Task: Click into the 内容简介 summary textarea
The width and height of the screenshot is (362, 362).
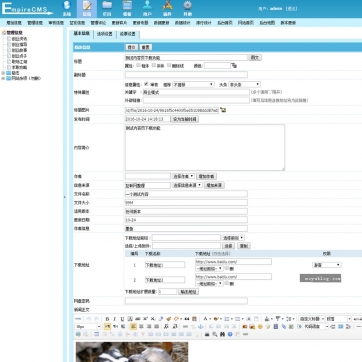Action: pos(205,147)
